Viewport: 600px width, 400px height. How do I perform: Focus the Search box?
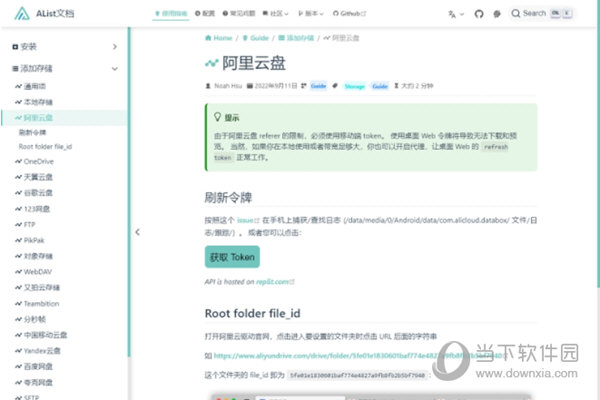[542, 13]
